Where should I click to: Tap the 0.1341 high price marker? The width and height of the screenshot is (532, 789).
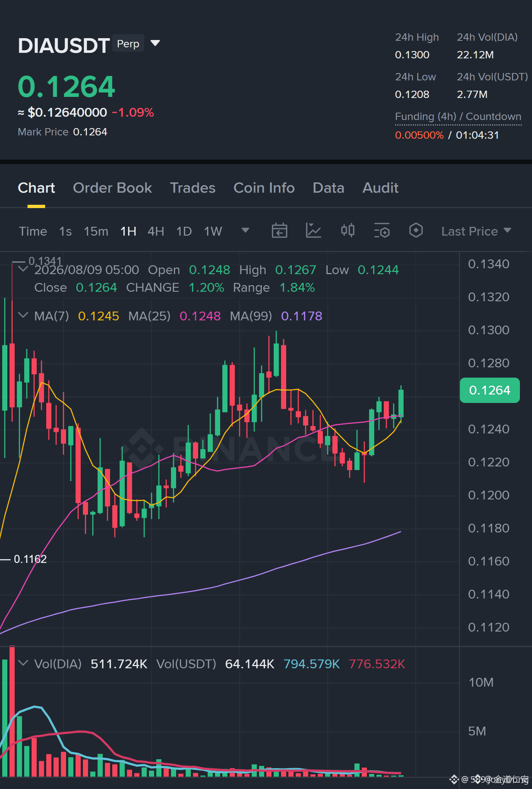click(45, 261)
